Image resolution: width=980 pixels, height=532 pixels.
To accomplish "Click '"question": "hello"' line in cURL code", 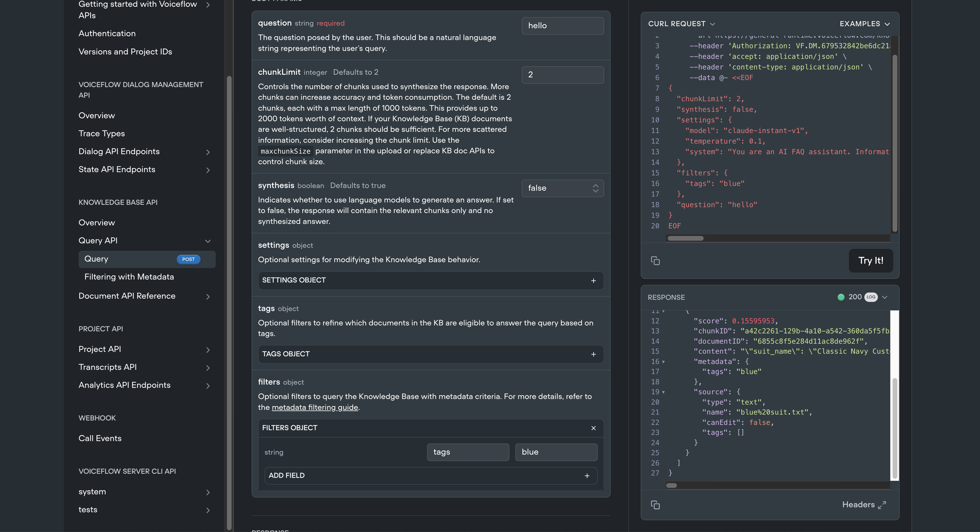I will tap(717, 205).
